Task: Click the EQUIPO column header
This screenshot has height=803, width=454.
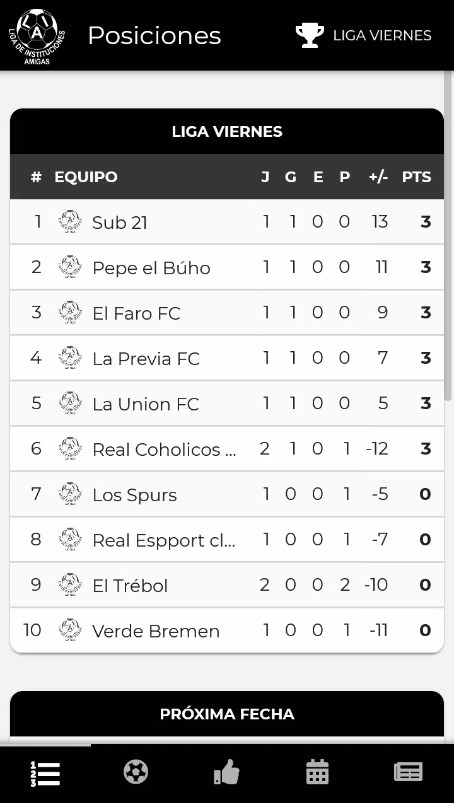Action: pyautogui.click(x=86, y=177)
